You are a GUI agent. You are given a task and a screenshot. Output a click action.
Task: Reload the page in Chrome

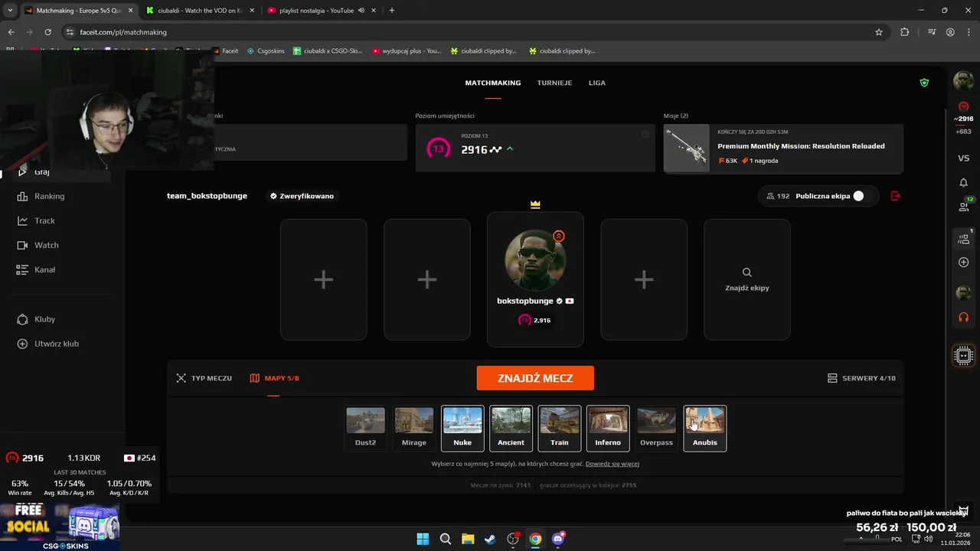[47, 32]
